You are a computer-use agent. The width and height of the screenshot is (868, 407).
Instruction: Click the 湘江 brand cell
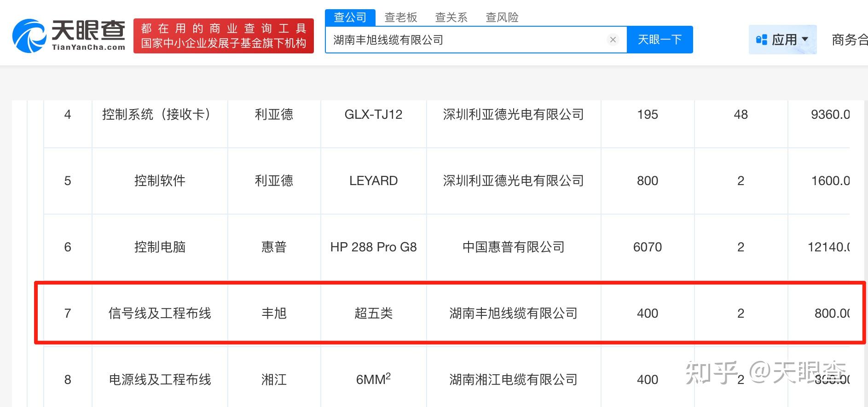pos(274,380)
